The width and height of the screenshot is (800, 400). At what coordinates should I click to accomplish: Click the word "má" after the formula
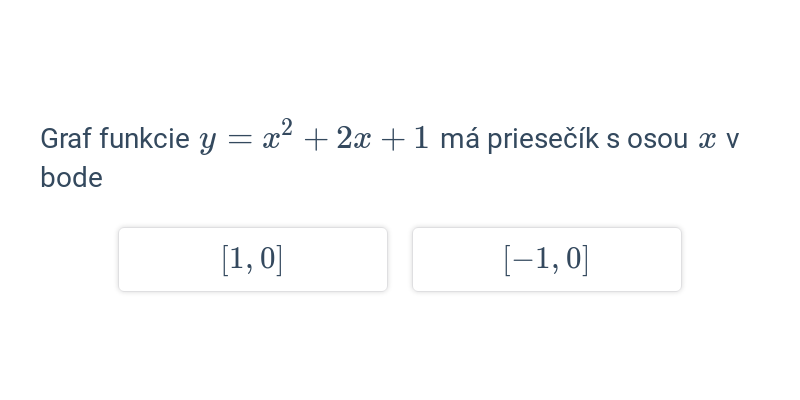(460, 139)
